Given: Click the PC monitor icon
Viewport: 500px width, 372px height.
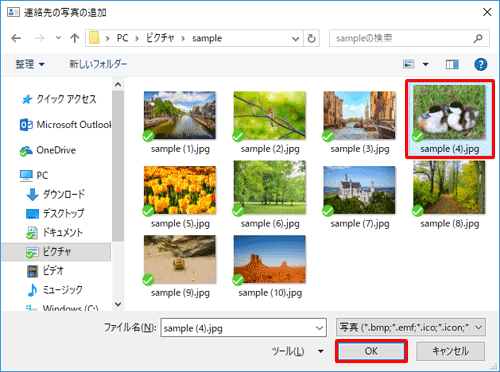Looking at the screenshot, I should pyautogui.click(x=26, y=175).
